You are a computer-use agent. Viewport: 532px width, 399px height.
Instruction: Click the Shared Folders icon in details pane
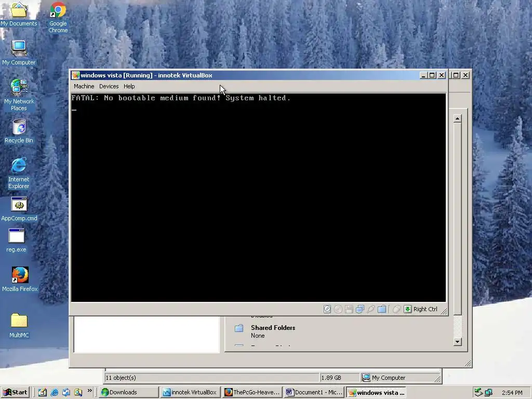pos(239,328)
